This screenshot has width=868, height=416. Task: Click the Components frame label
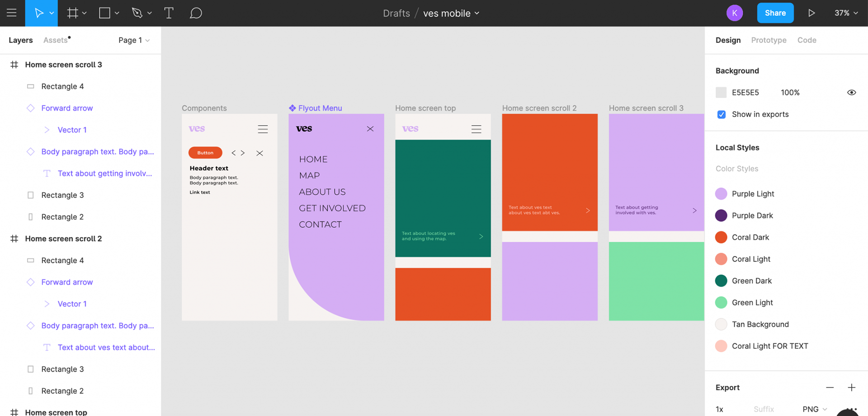tap(204, 108)
